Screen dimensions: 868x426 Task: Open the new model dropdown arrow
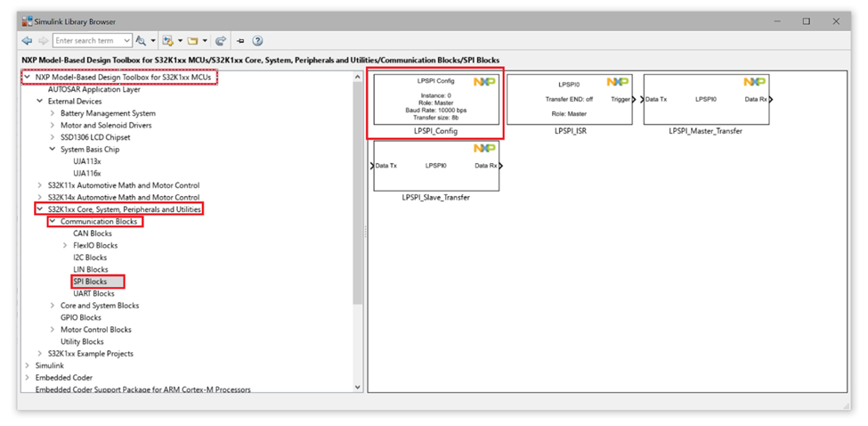pyautogui.click(x=180, y=40)
